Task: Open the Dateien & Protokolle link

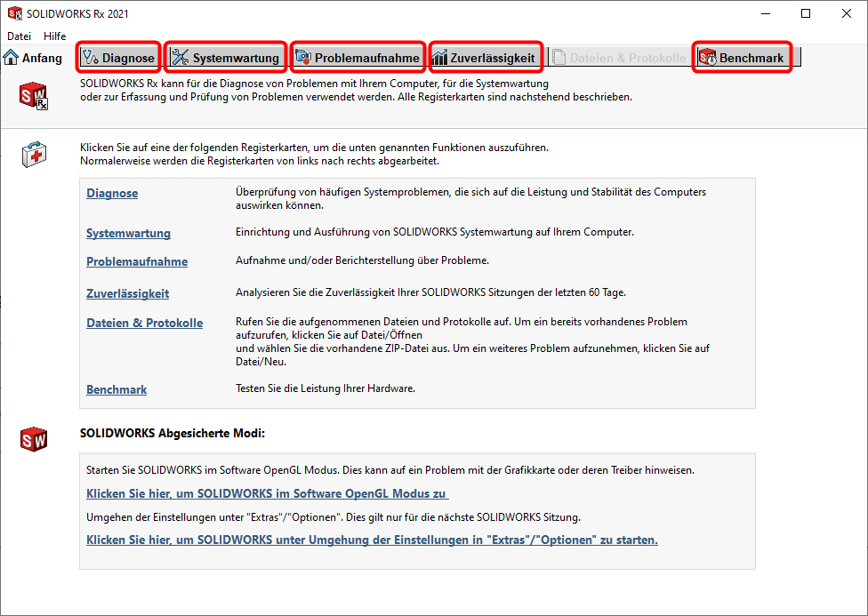Action: 144,323
